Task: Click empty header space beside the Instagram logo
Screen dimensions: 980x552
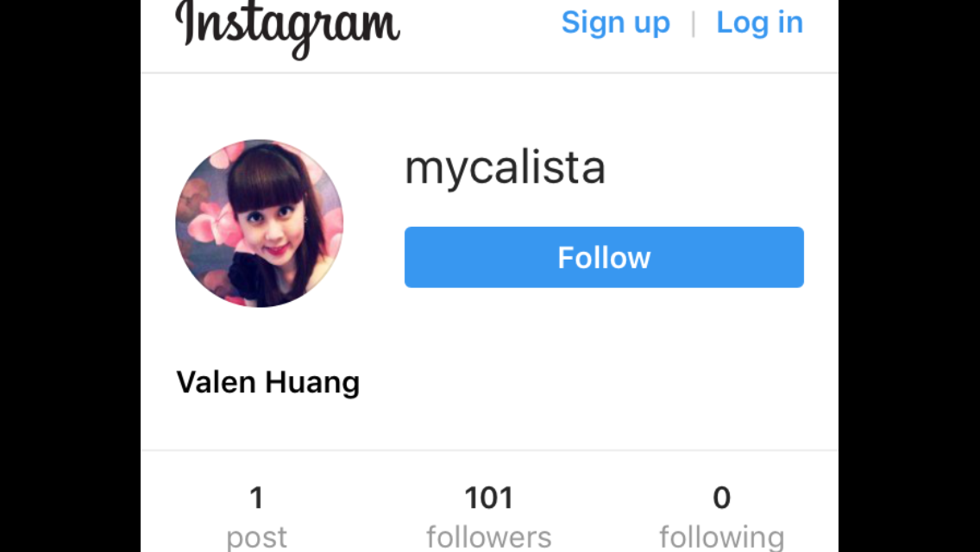Action: click(x=480, y=31)
